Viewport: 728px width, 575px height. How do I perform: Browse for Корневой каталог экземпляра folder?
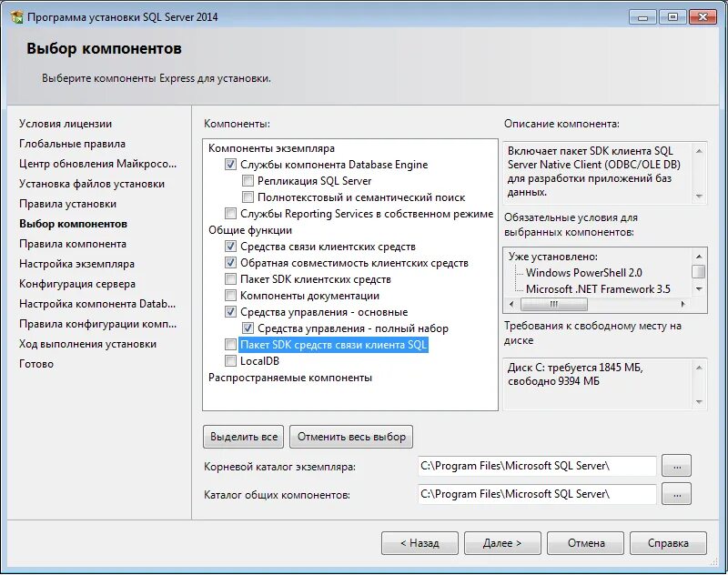pos(676,466)
